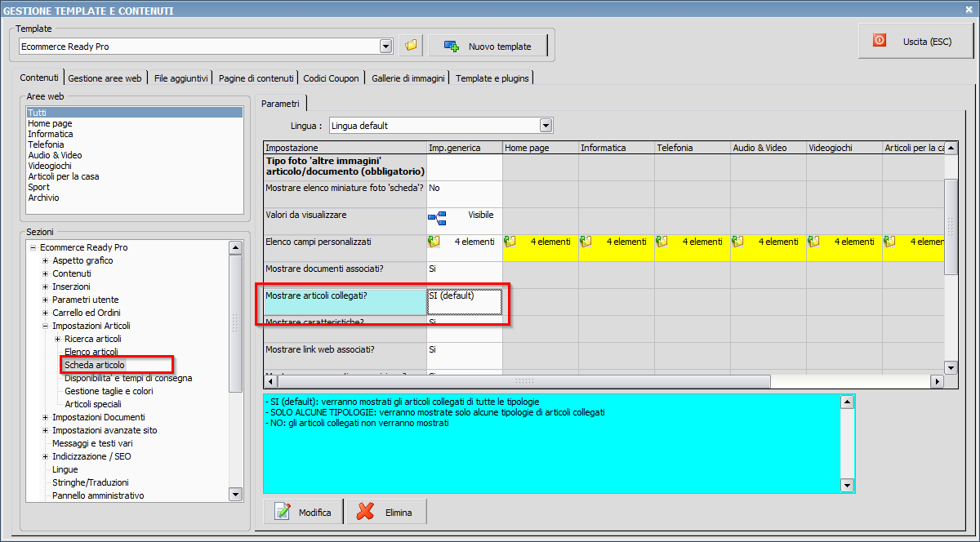Click Telefonia folder icon in Elenco campi row
This screenshot has width=980, height=542.
pos(662,242)
